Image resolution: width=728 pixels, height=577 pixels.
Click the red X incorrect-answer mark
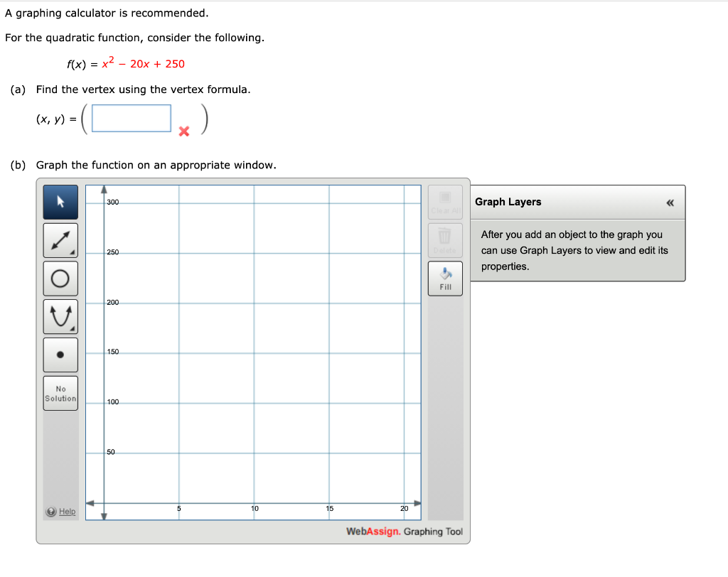coord(183,131)
